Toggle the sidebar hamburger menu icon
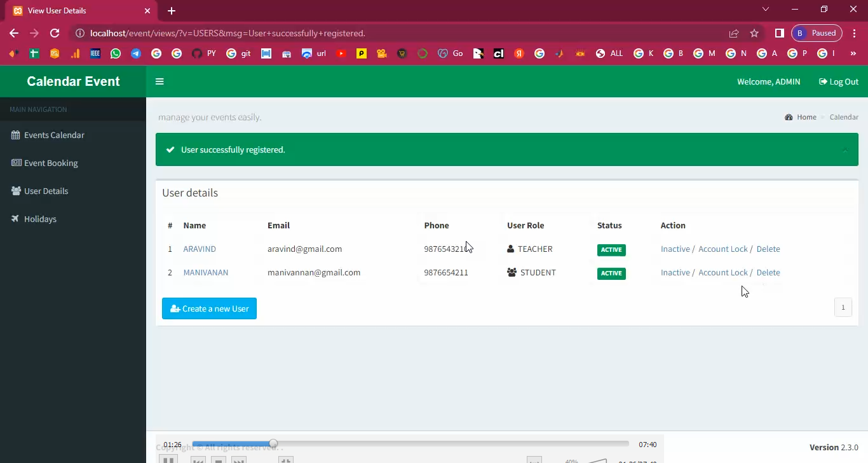The width and height of the screenshot is (868, 463). pos(159,81)
